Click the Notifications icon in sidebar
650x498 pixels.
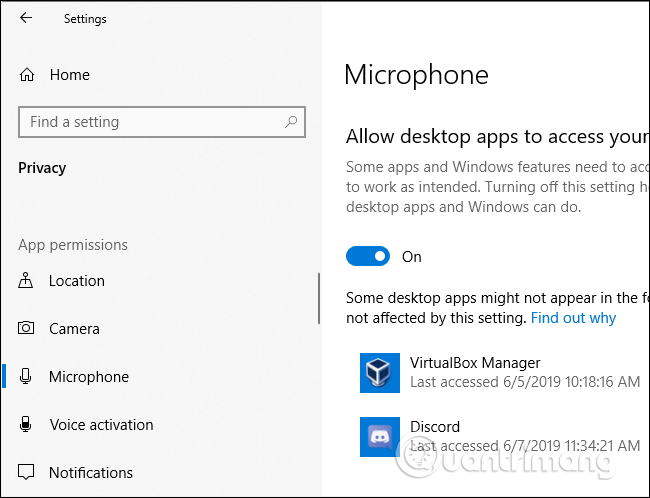tap(27, 473)
